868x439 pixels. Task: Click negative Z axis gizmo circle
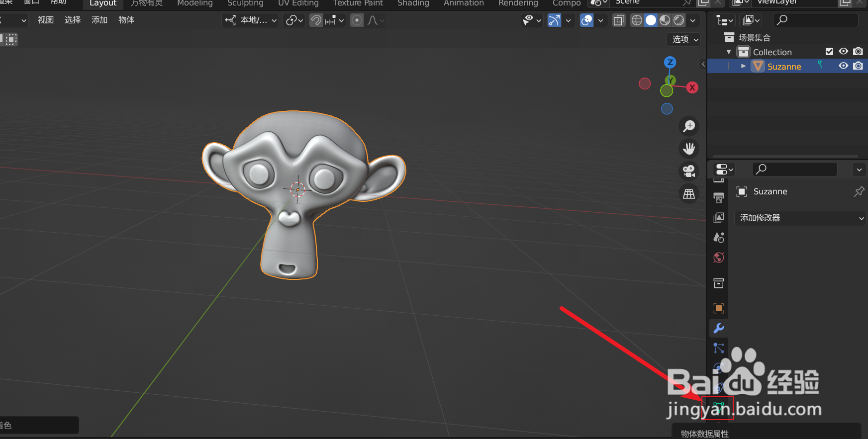(667, 109)
